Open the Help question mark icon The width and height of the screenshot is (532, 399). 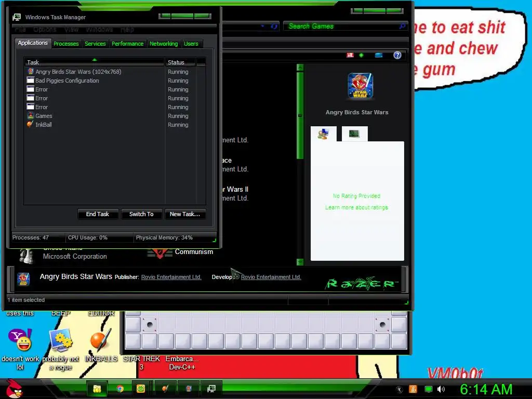point(397,55)
